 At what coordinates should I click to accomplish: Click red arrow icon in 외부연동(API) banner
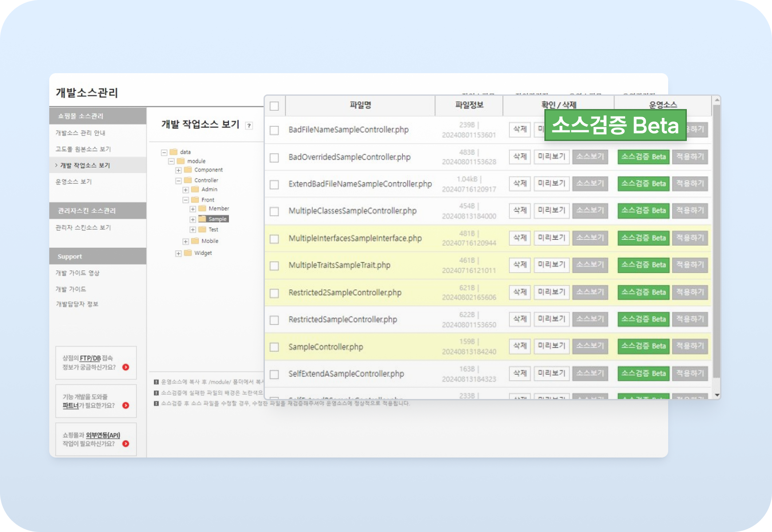[126, 443]
